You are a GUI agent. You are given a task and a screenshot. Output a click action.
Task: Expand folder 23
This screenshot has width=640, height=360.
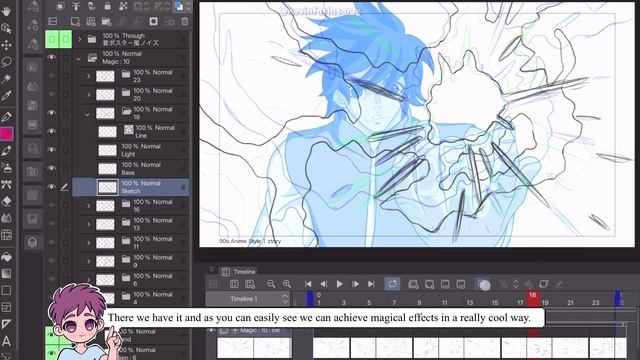pyautogui.click(x=88, y=76)
